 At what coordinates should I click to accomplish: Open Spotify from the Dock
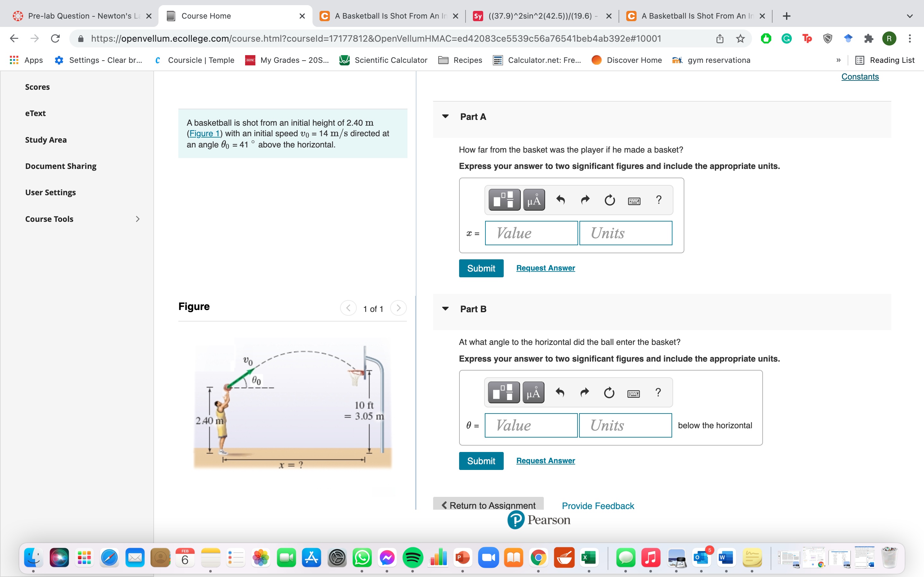412,557
